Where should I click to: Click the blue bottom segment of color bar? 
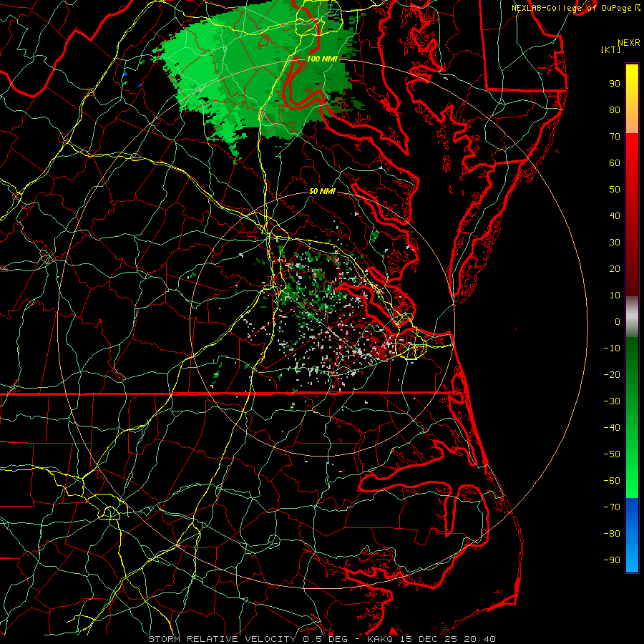click(x=632, y=535)
